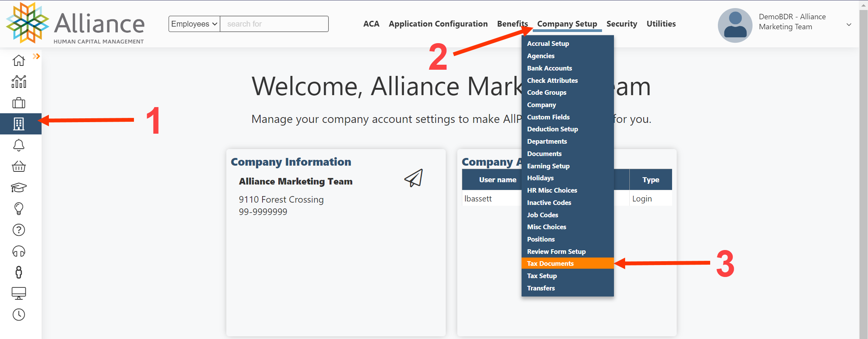Choose HR Misc Choices menu entry

point(567,190)
